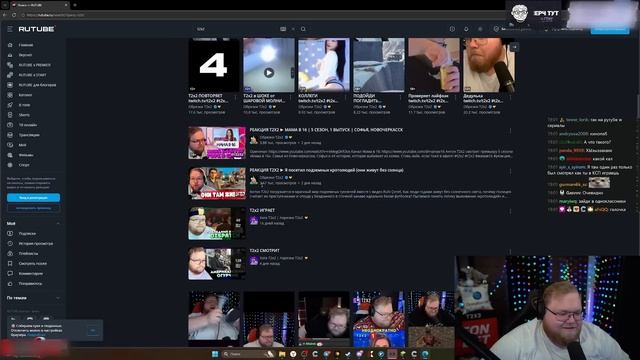Viewport: 640px width, 360px height.
Task: Open the Windows Start button in taskbar
Action: coord(215,354)
